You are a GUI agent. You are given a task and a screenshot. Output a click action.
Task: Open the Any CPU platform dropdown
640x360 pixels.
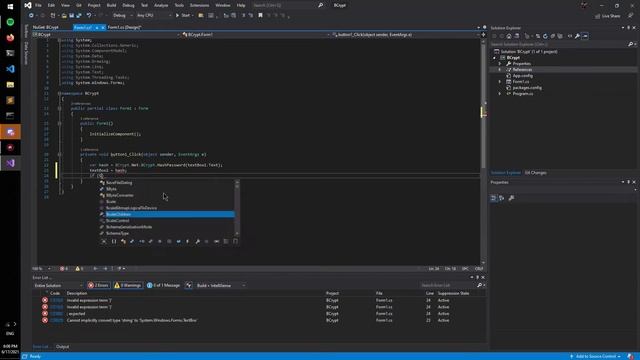coord(154,16)
